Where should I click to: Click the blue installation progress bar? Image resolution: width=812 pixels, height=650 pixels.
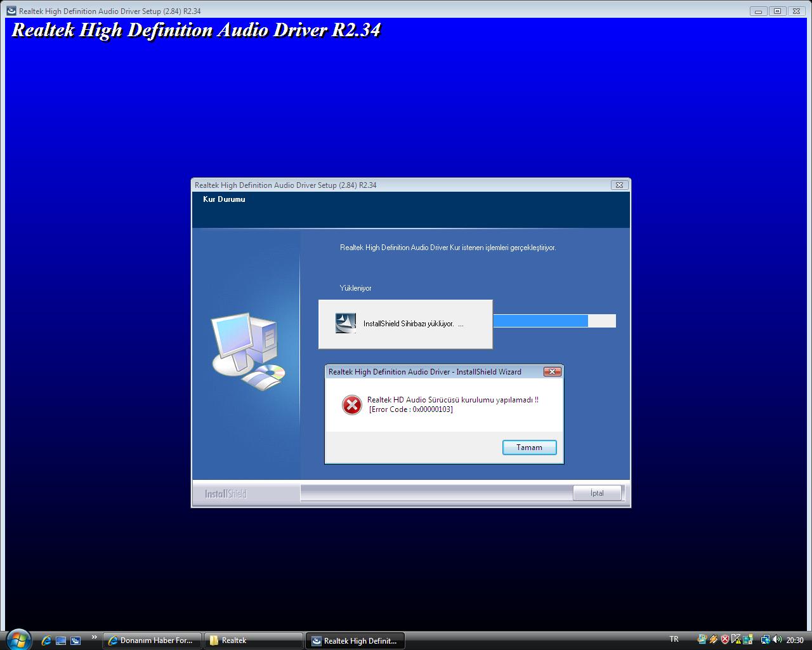pyautogui.click(x=554, y=321)
